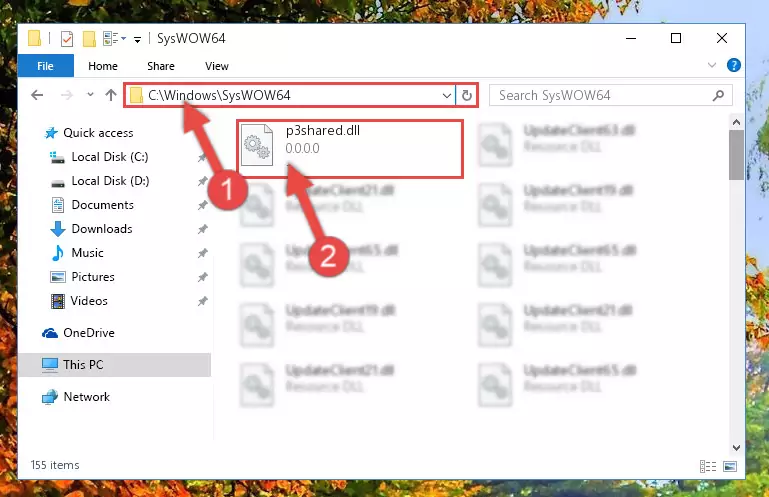Click the OneDrive cloud icon
This screenshot has width=769, height=497.
[50, 333]
